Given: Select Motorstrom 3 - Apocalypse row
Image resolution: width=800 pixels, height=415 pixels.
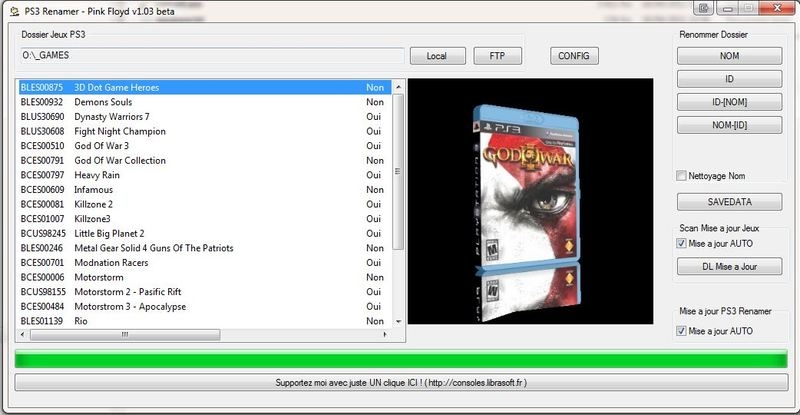Looking at the screenshot, I should [x=205, y=306].
